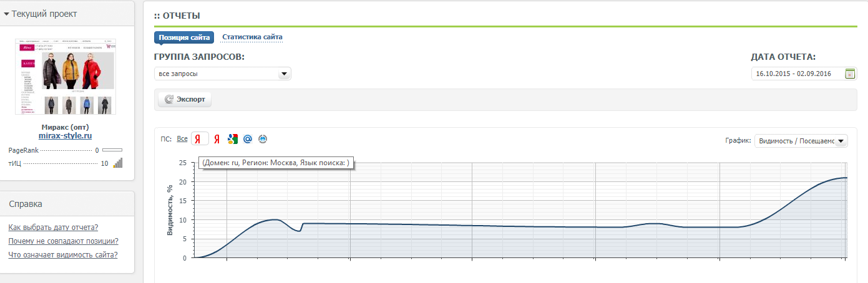This screenshot has width=868, height=283.
Task: Open 'Почему не совпадают позиции?' help link
Action: 64,241
